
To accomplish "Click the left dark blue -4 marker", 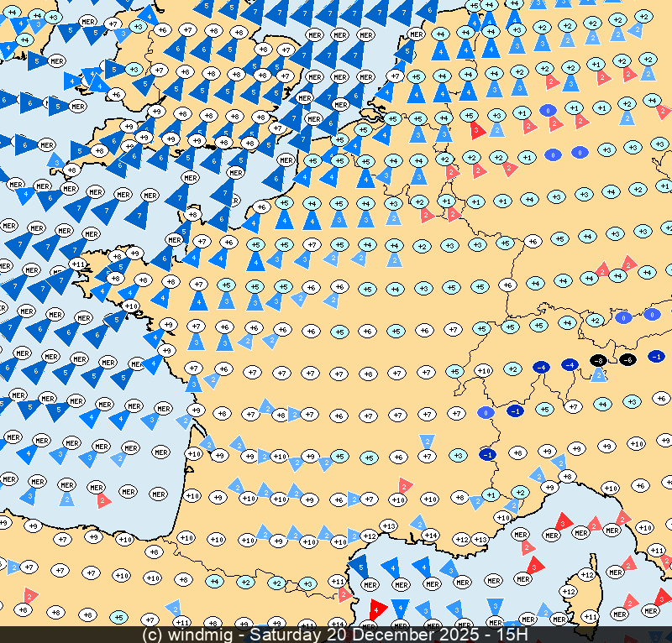I will (x=542, y=367).
